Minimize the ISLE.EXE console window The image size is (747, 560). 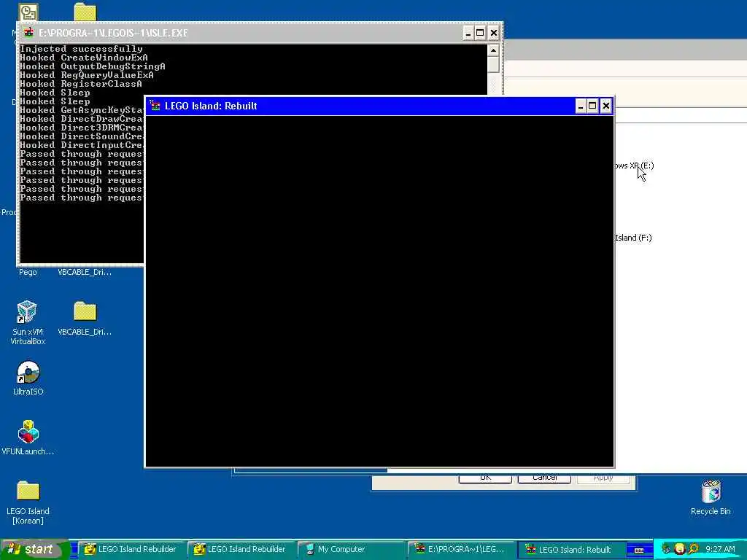(468, 33)
